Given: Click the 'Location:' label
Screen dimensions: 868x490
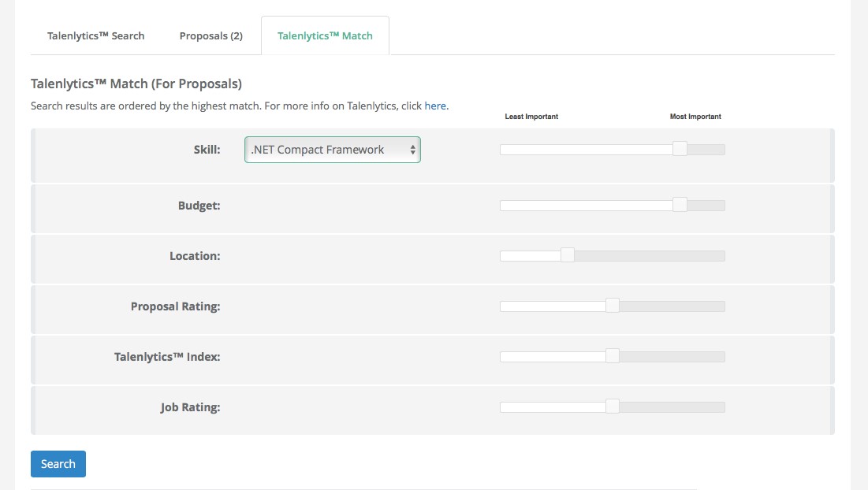Looking at the screenshot, I should (195, 256).
